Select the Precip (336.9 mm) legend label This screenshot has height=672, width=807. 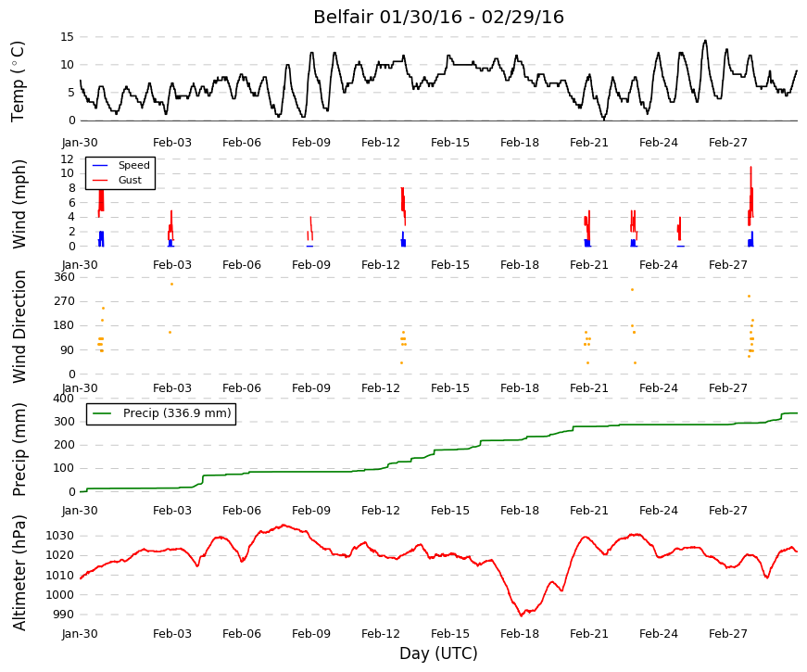coord(177,413)
